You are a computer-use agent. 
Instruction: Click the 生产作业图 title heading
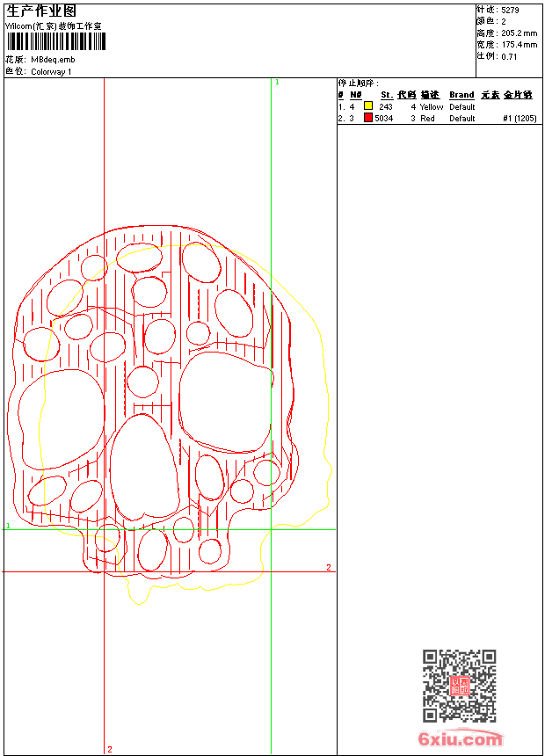point(41,11)
